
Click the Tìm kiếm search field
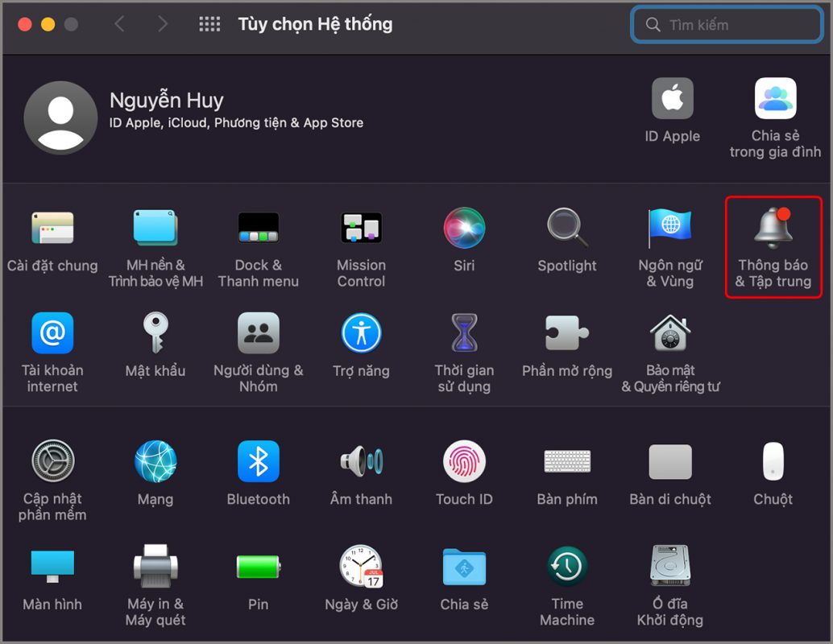[727, 24]
